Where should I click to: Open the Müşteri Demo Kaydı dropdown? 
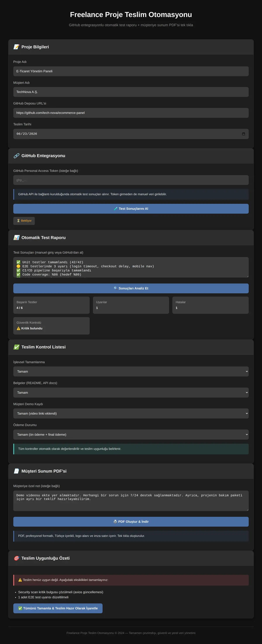coord(131,414)
